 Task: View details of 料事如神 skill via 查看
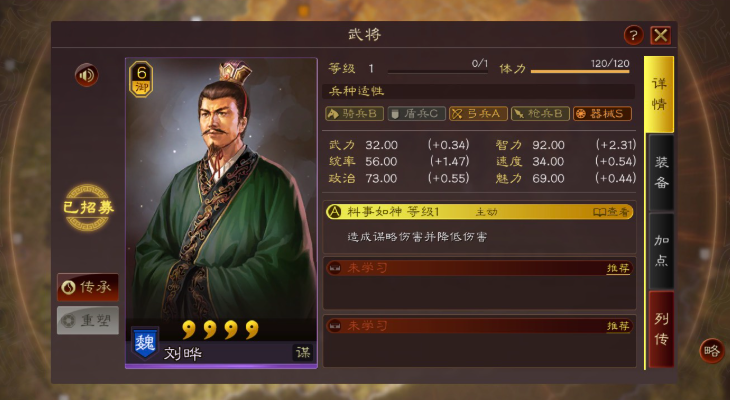(x=611, y=212)
